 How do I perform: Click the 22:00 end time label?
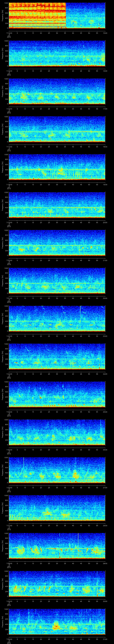105,298
